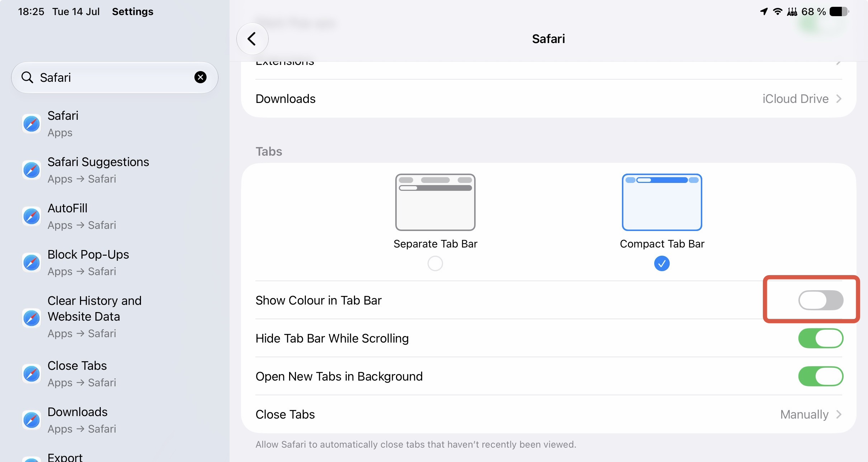Tap the iCloud Drive value text
Screen dimensions: 868x462
click(x=795, y=99)
